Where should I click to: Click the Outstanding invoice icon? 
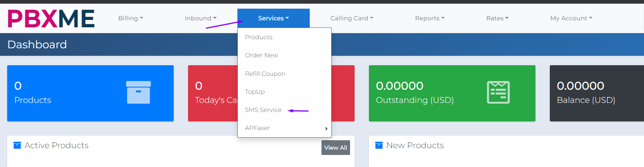498,92
